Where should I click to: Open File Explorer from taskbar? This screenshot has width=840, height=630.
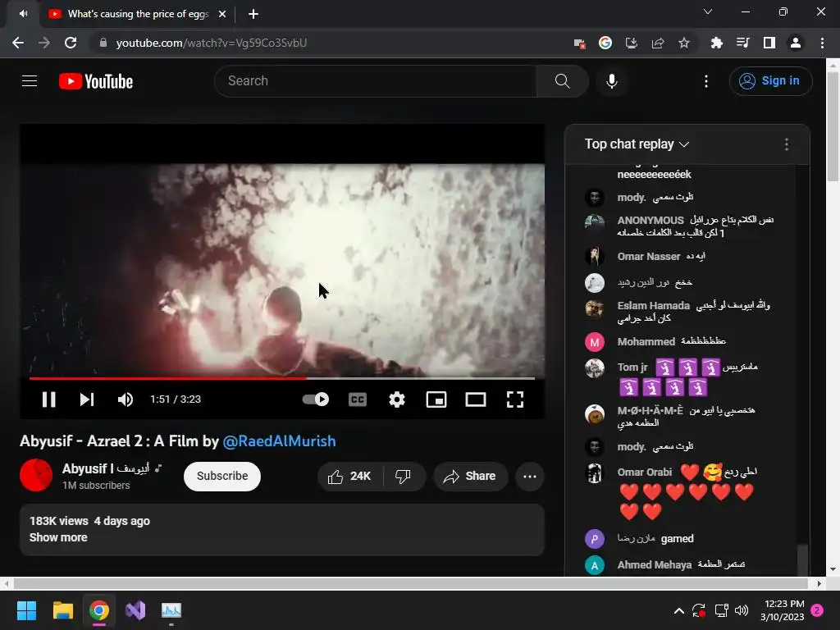(62, 610)
